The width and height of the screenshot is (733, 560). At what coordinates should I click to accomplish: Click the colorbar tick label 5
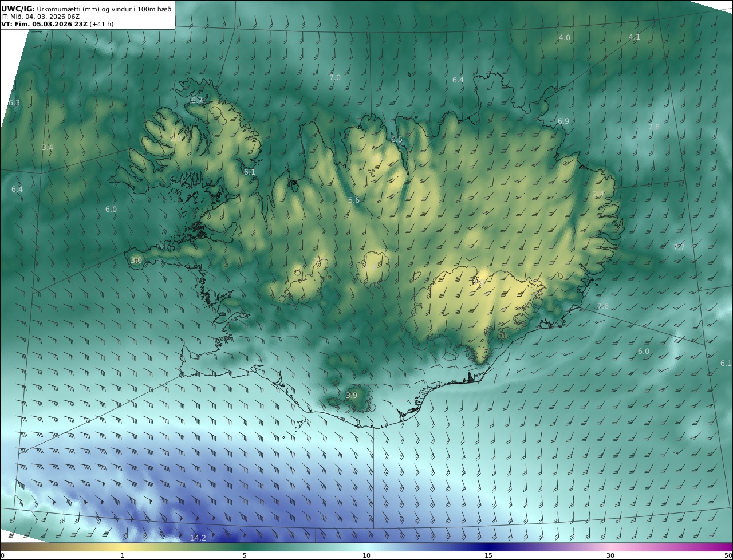(x=245, y=555)
